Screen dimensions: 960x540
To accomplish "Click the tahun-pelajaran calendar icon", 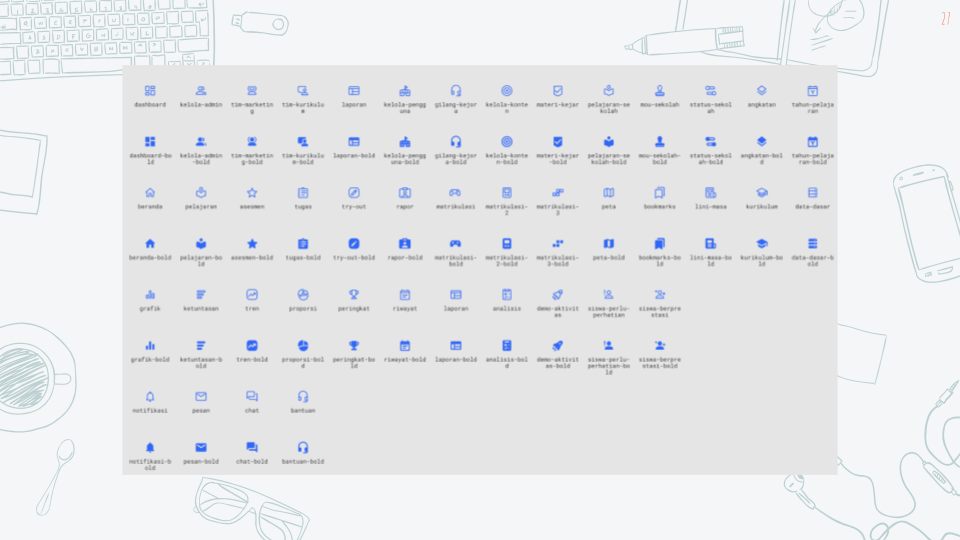I will (812, 91).
